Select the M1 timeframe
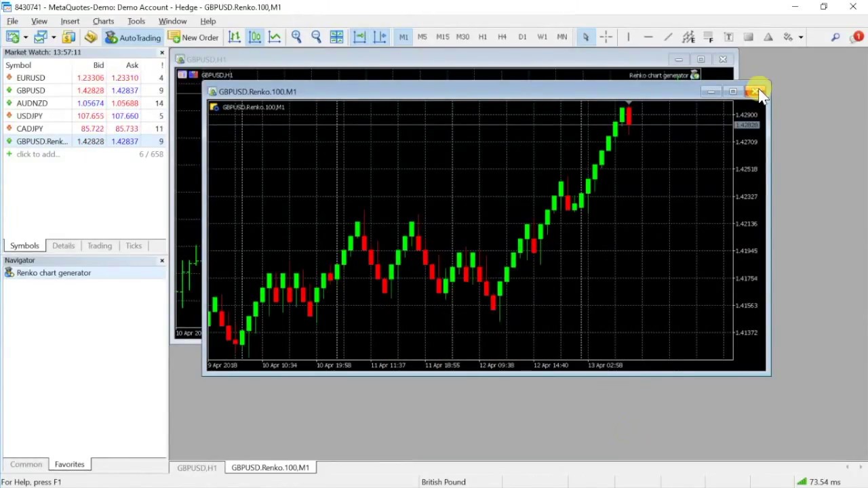Image resolution: width=868 pixels, height=488 pixels. point(403,37)
